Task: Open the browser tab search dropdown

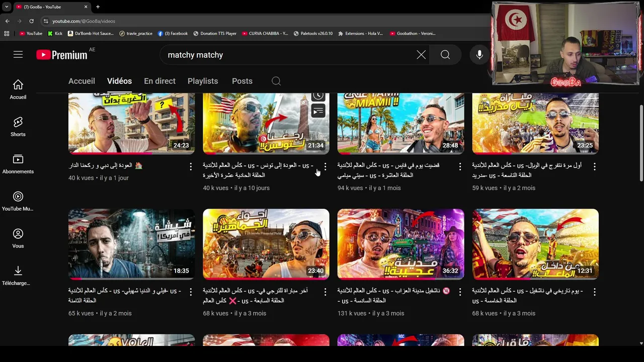Action: (x=6, y=7)
